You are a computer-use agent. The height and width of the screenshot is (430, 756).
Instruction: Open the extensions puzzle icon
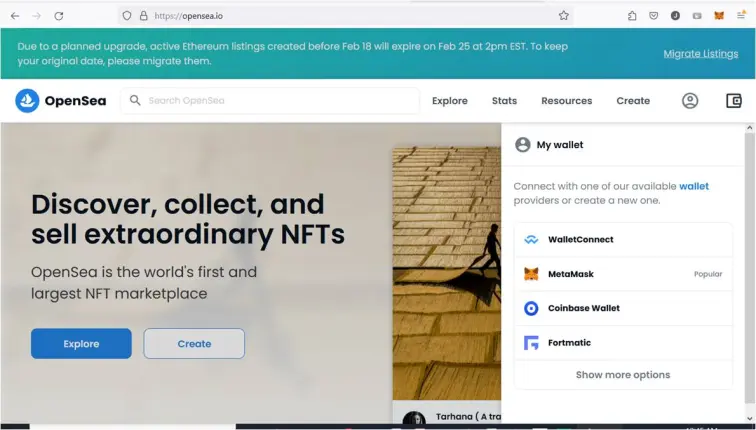pos(632,16)
